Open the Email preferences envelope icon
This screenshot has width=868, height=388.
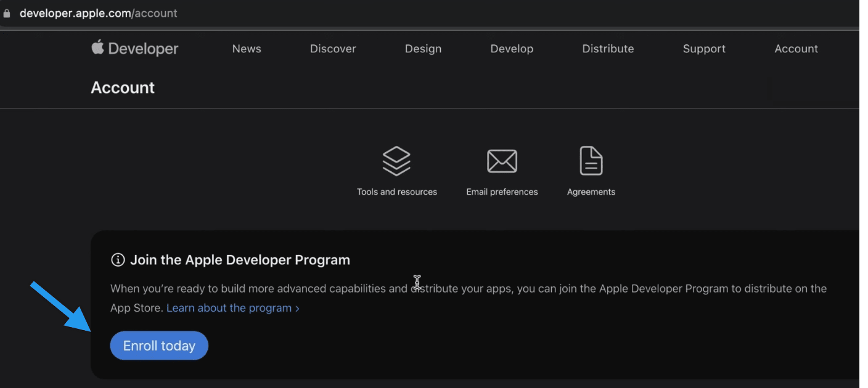click(x=502, y=161)
